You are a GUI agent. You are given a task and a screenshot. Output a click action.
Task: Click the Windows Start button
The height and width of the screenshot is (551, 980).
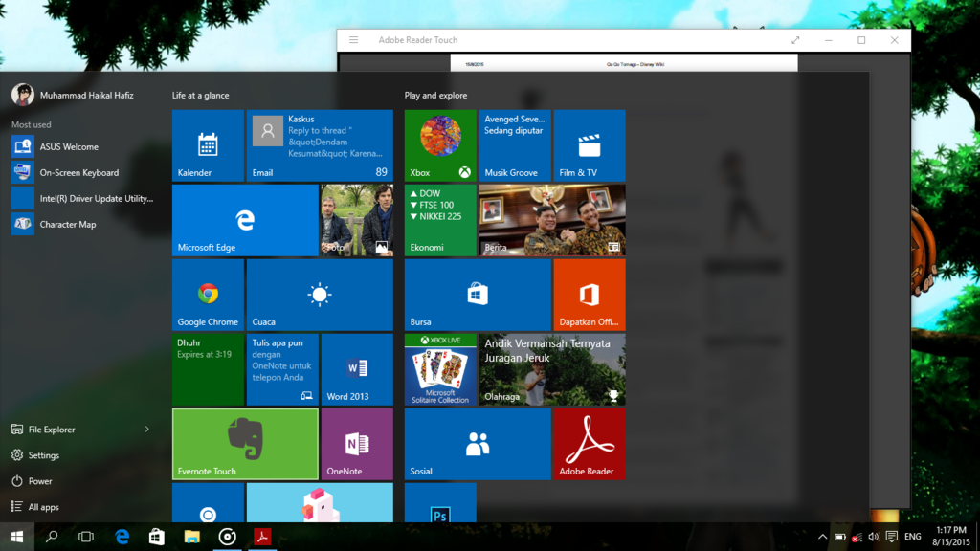(x=17, y=537)
